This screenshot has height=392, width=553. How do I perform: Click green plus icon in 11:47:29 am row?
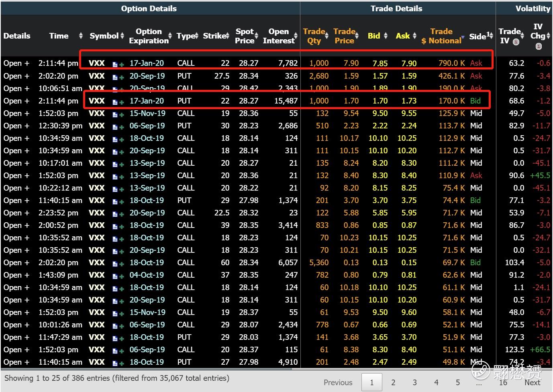(121, 338)
